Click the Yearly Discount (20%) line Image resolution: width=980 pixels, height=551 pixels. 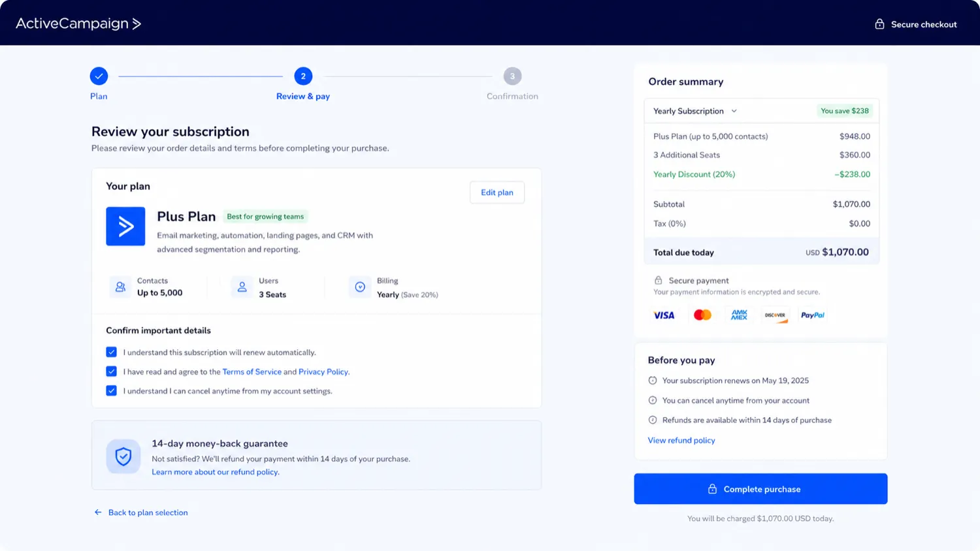762,174
